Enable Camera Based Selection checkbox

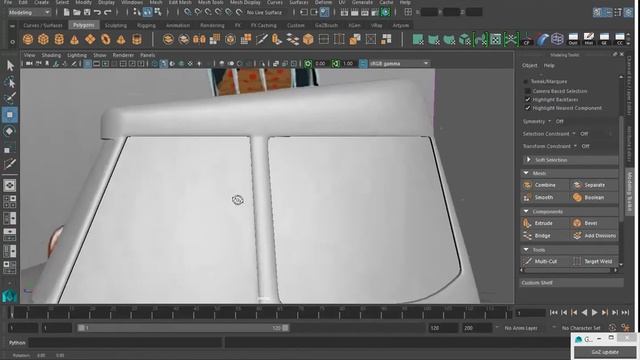pos(527,91)
